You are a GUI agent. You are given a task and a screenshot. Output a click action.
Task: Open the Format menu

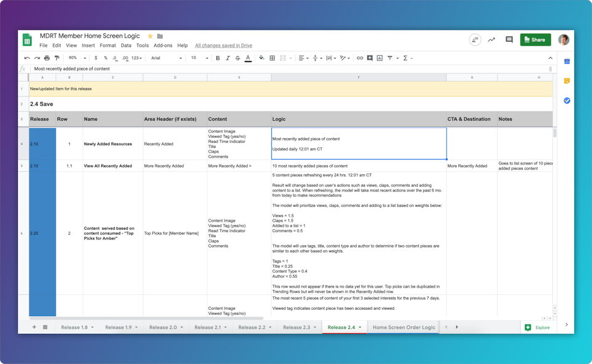point(107,45)
